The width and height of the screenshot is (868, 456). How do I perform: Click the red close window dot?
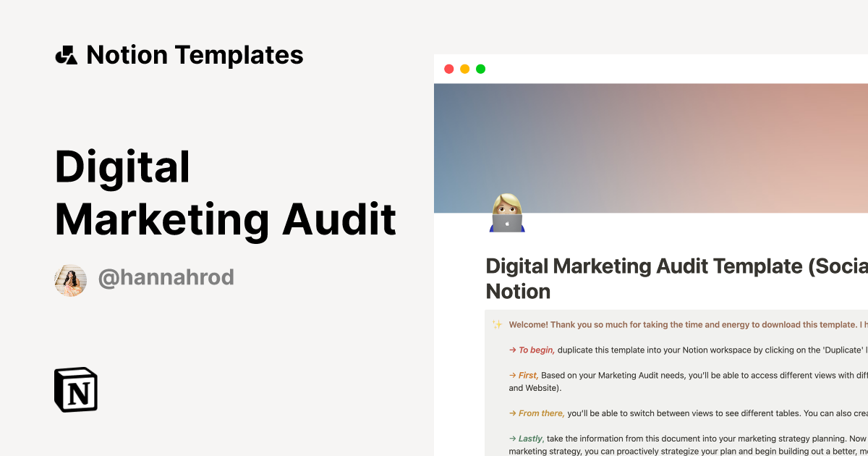pos(448,69)
